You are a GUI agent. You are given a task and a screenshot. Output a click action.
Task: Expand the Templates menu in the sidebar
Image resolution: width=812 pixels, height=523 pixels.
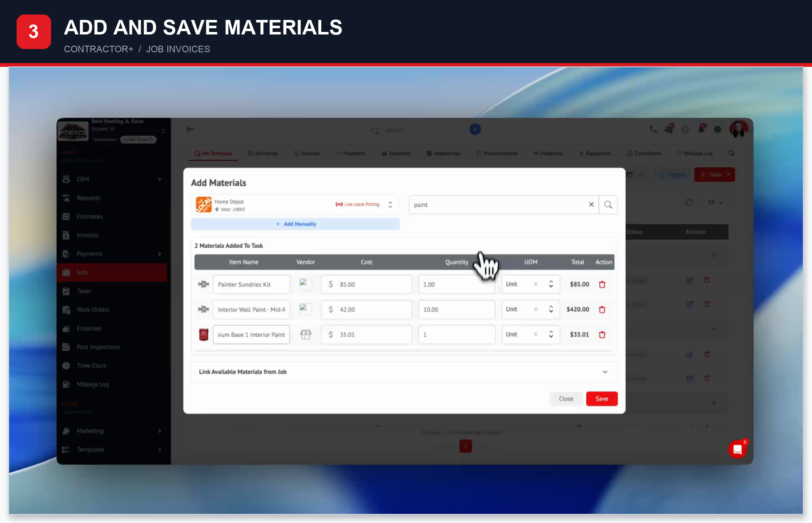pos(112,450)
